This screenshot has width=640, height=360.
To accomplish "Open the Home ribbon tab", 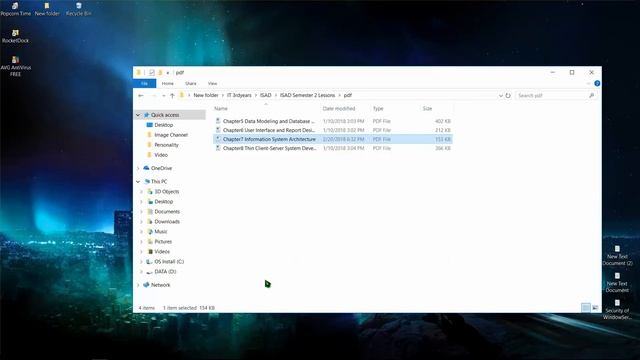I will click(x=167, y=83).
